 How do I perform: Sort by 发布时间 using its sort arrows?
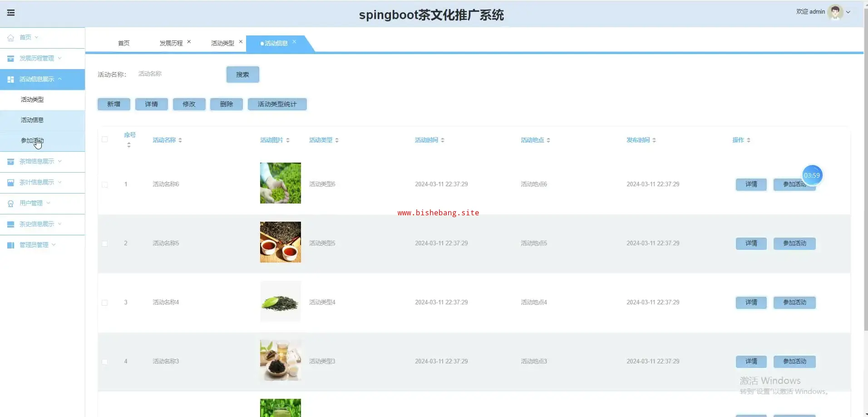click(x=654, y=140)
